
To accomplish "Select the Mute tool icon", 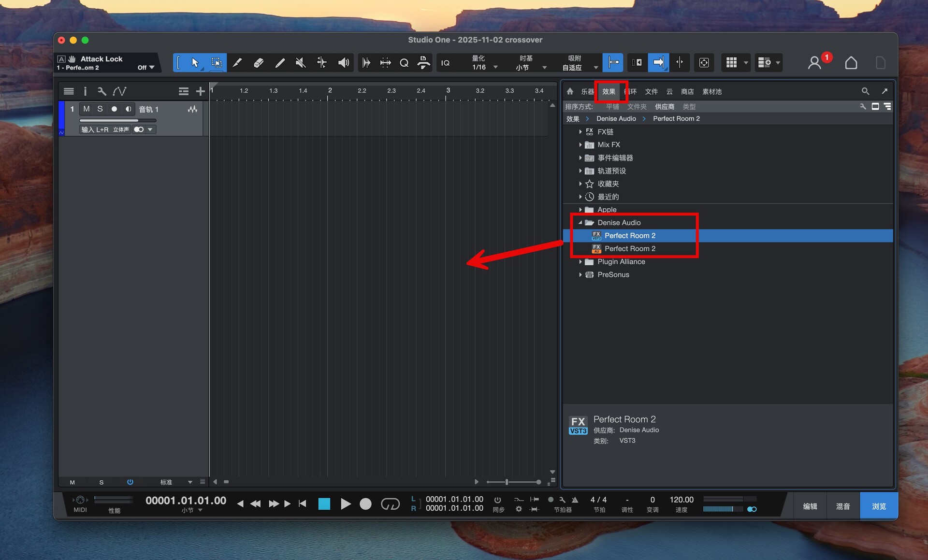I will tap(301, 63).
